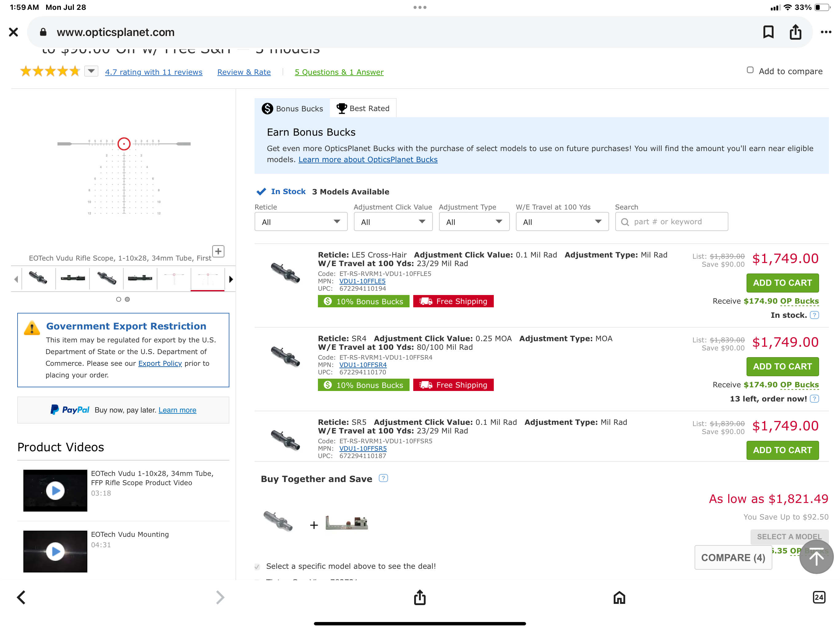The width and height of the screenshot is (840, 630).
Task: Open the three-dot more menu at top right
Action: coord(826,32)
